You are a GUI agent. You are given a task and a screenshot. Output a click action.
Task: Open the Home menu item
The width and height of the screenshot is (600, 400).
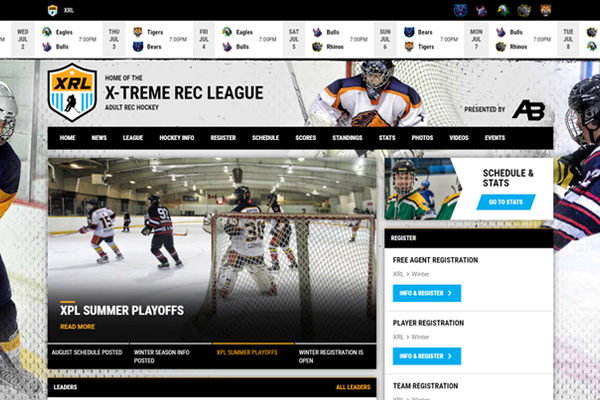coord(67,137)
